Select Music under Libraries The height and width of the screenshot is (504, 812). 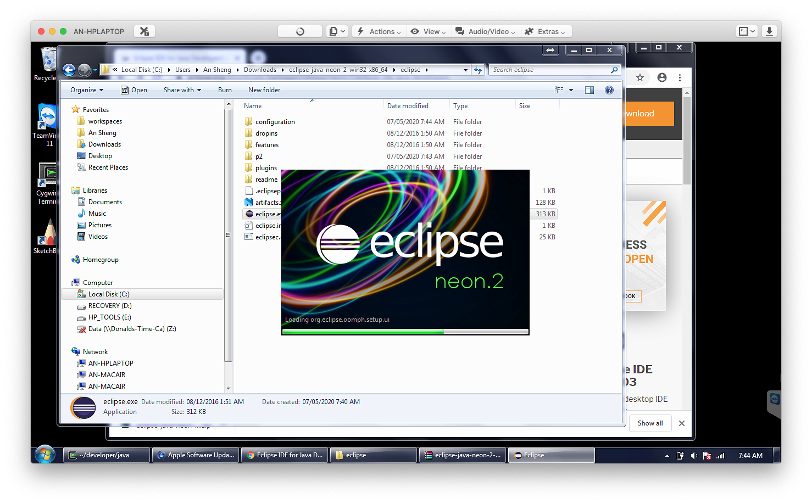[x=97, y=214]
